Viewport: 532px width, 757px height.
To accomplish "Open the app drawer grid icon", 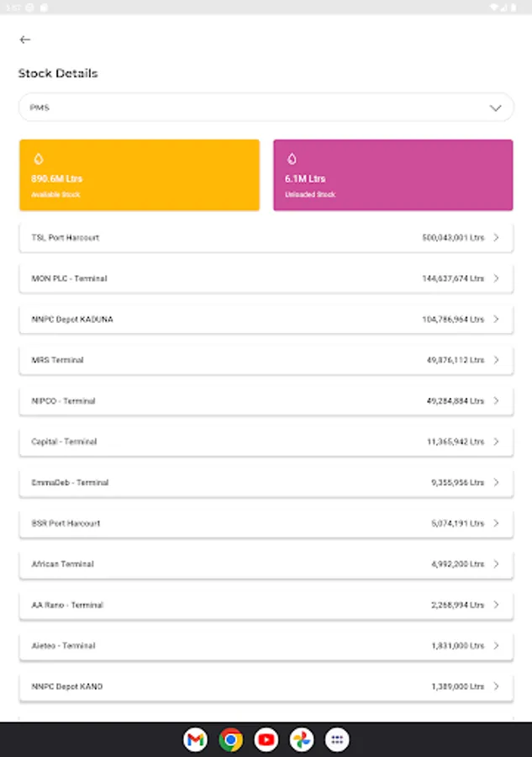I will pos(337,740).
